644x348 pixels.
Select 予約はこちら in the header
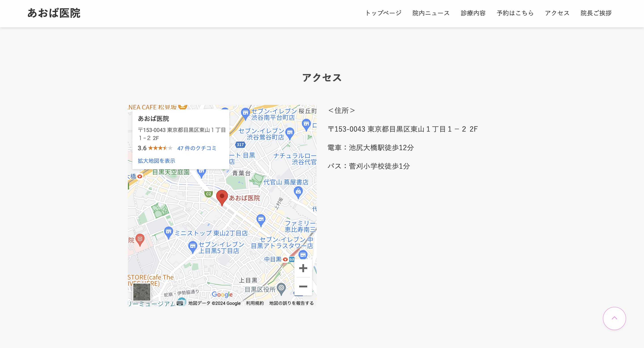tap(515, 13)
